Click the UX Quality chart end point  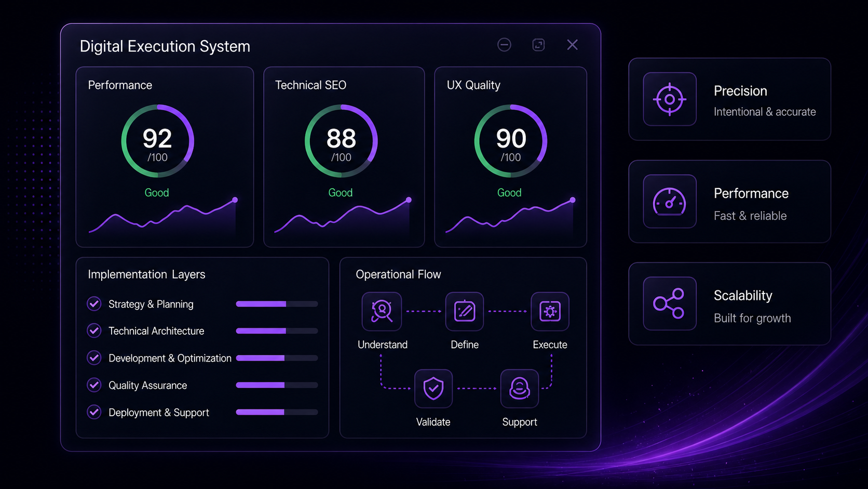coord(573,200)
